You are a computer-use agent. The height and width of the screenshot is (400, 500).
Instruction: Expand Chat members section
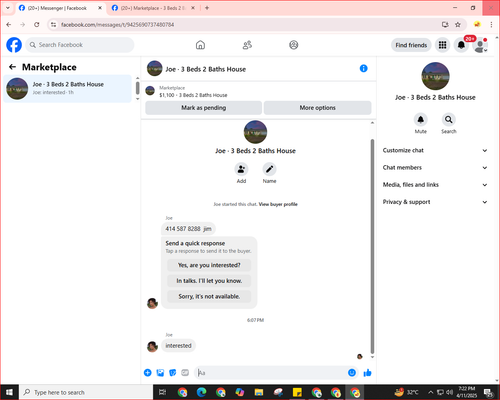point(435,168)
